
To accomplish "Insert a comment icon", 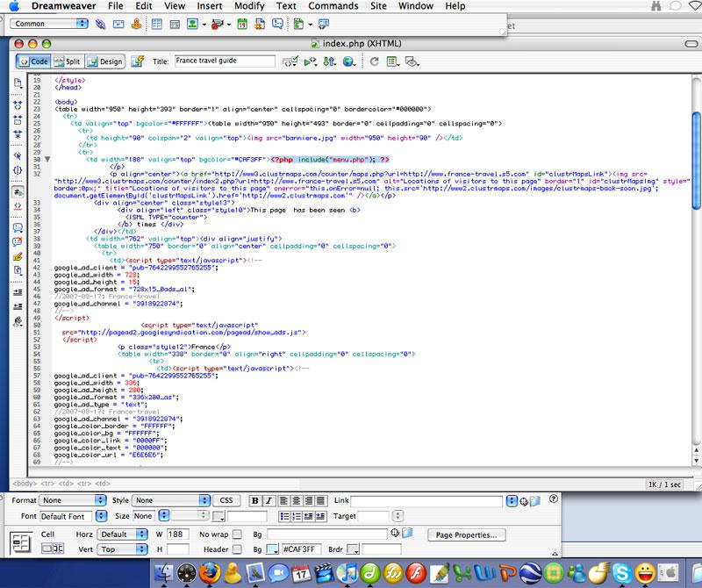I will [x=277, y=24].
